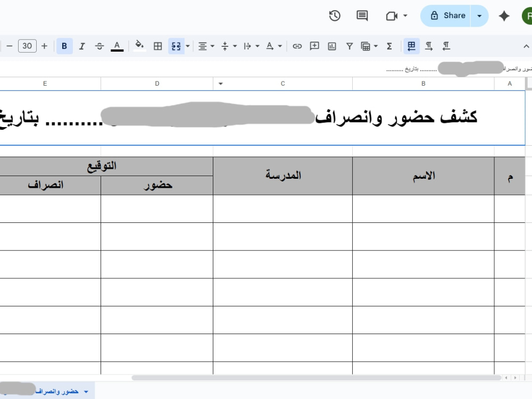
Task: Open vertical align dropdown
Action: click(x=228, y=46)
